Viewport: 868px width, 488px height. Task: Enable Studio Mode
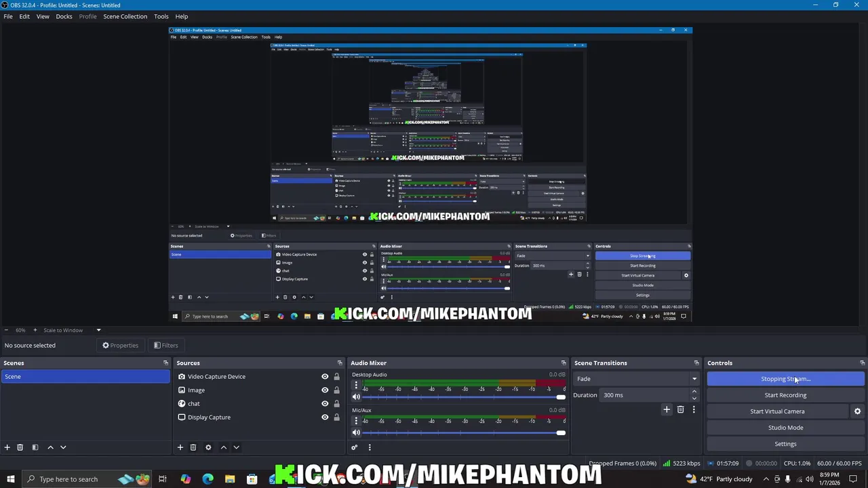(785, 428)
